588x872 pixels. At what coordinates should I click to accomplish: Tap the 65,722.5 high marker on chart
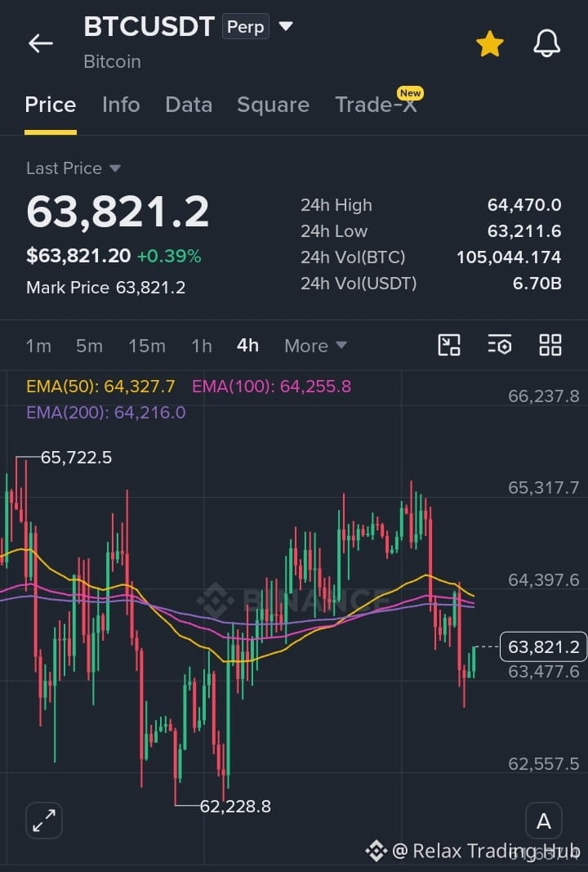(76, 458)
